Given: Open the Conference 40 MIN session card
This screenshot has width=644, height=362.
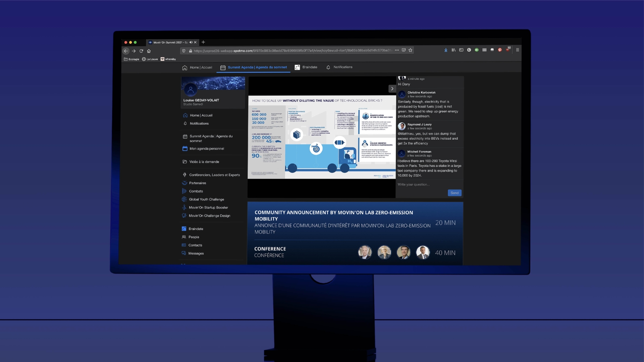Looking at the screenshot, I should pos(355,252).
